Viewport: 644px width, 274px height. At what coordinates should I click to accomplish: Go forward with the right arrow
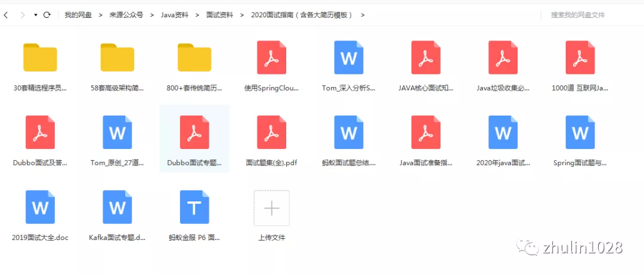pos(23,15)
